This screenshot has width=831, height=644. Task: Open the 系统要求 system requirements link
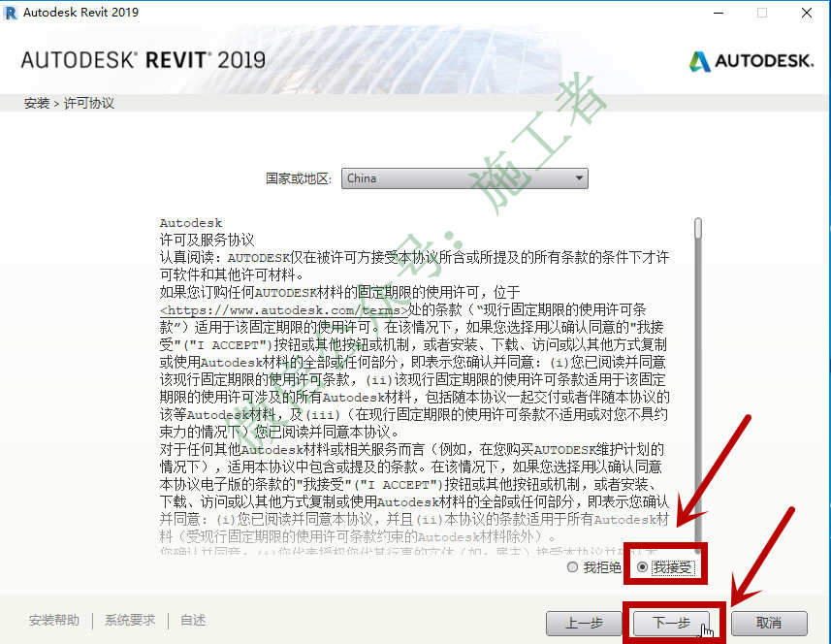130,620
